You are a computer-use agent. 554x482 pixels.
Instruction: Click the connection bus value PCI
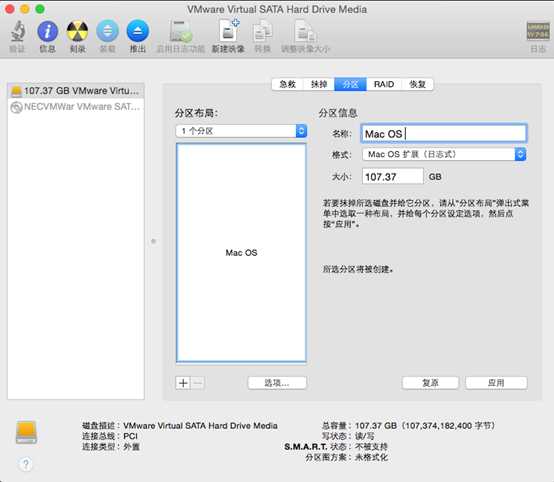[130, 436]
